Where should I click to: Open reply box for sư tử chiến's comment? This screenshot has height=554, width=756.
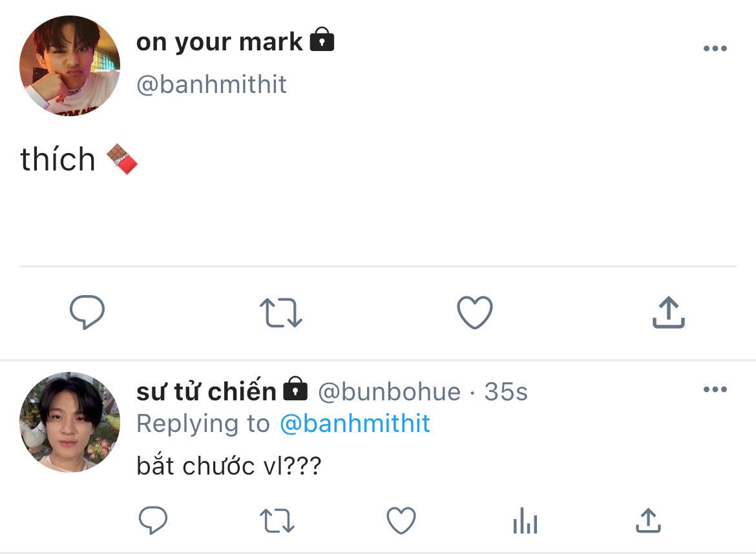pos(153,520)
